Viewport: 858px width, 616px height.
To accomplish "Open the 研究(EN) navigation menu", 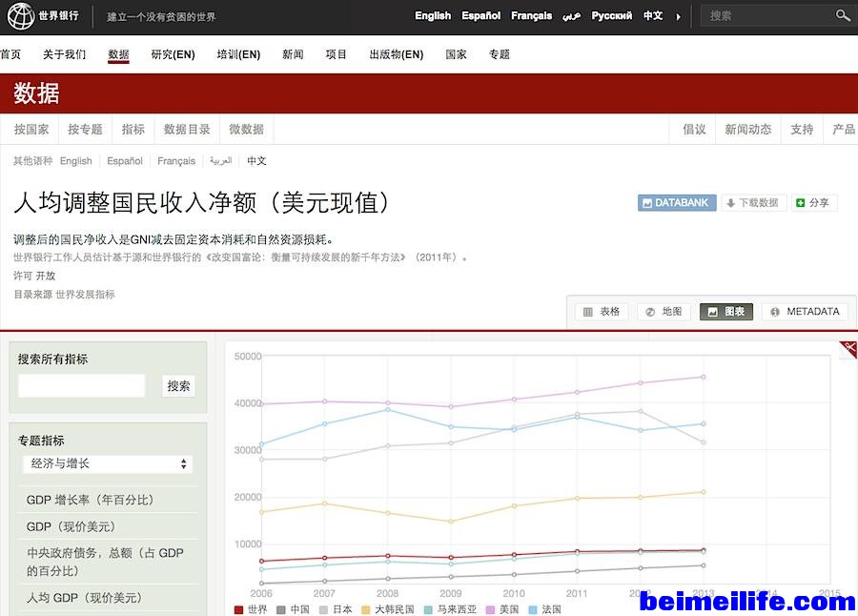I will [x=173, y=54].
